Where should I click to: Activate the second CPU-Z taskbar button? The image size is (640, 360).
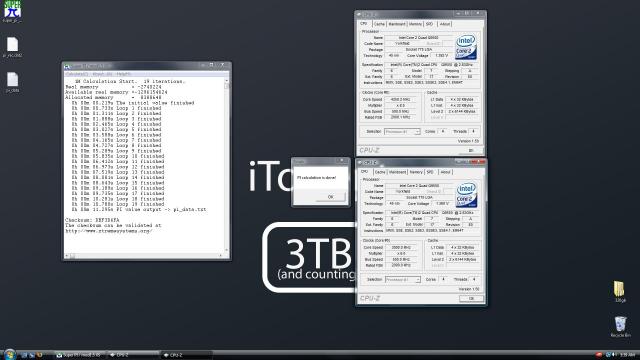187,355
